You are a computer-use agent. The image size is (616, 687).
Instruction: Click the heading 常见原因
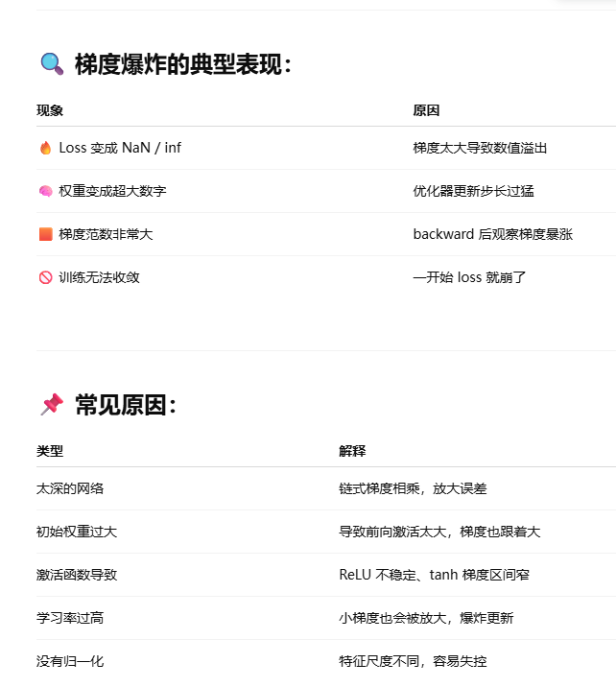[x=126, y=405]
